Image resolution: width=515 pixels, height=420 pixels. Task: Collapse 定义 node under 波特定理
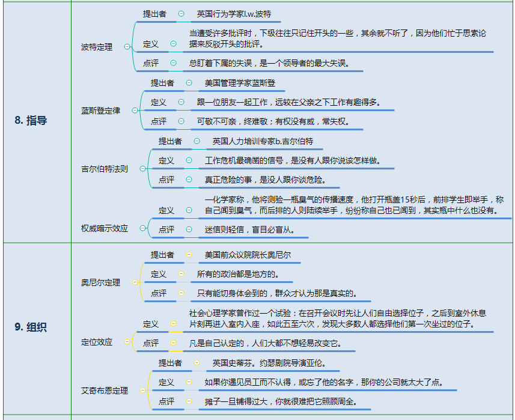pyautogui.click(x=174, y=44)
